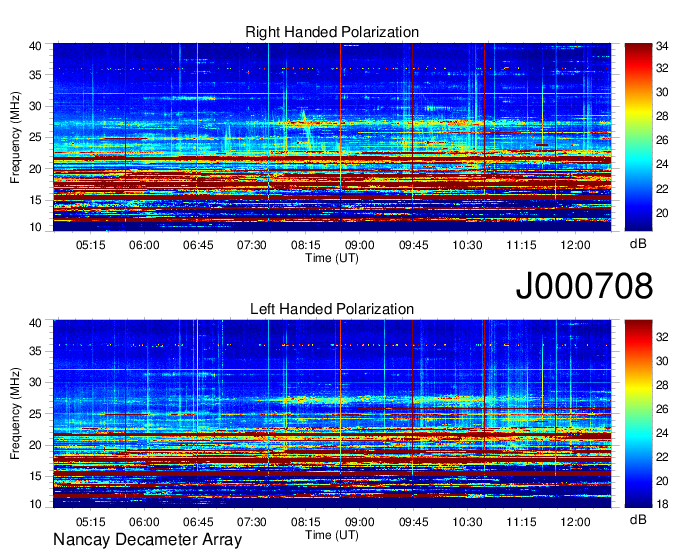This screenshot has height=552, width=680.
Task: Click the 06:00 tick under the Right Handed plot
Action: [x=144, y=245]
